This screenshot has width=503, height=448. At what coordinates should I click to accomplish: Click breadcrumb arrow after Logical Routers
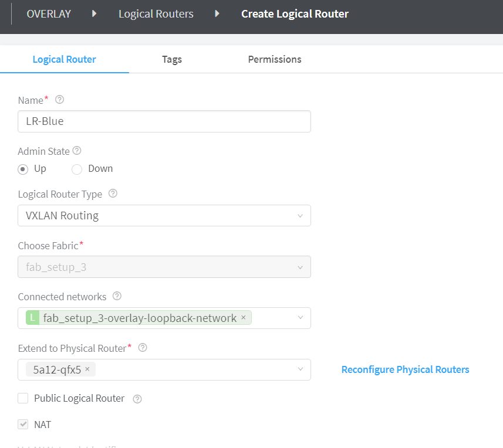pyautogui.click(x=217, y=13)
